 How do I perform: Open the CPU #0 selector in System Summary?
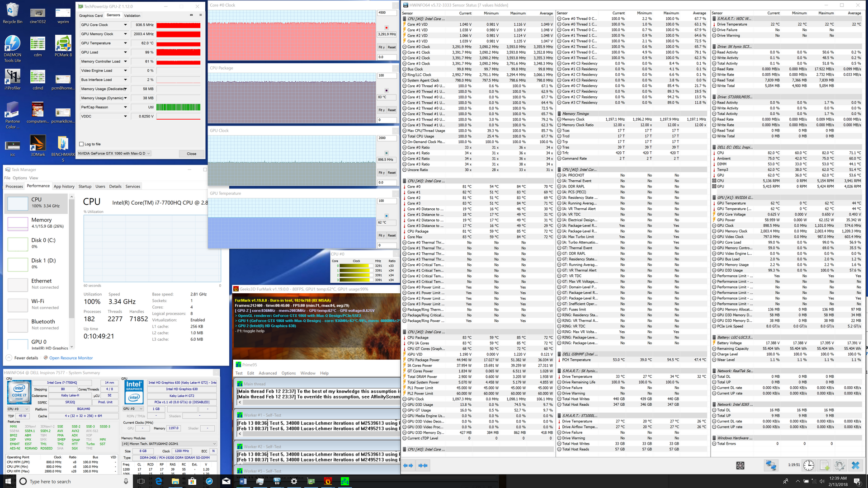point(18,409)
